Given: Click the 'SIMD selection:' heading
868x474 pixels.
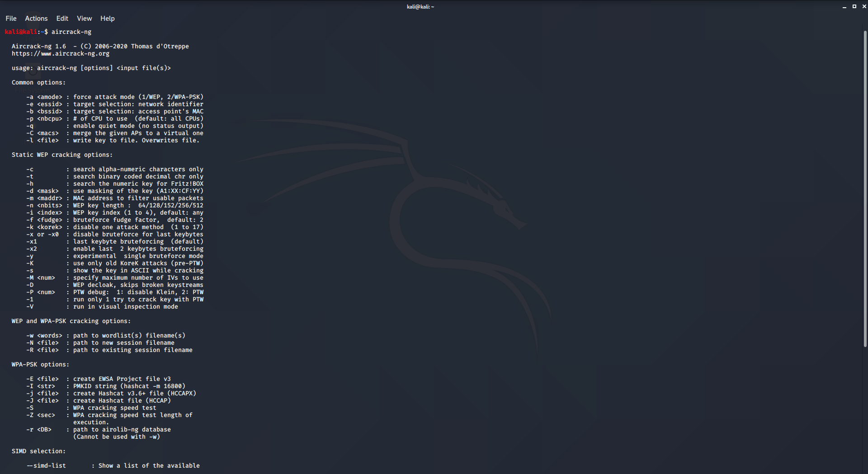Looking at the screenshot, I should [x=38, y=451].
